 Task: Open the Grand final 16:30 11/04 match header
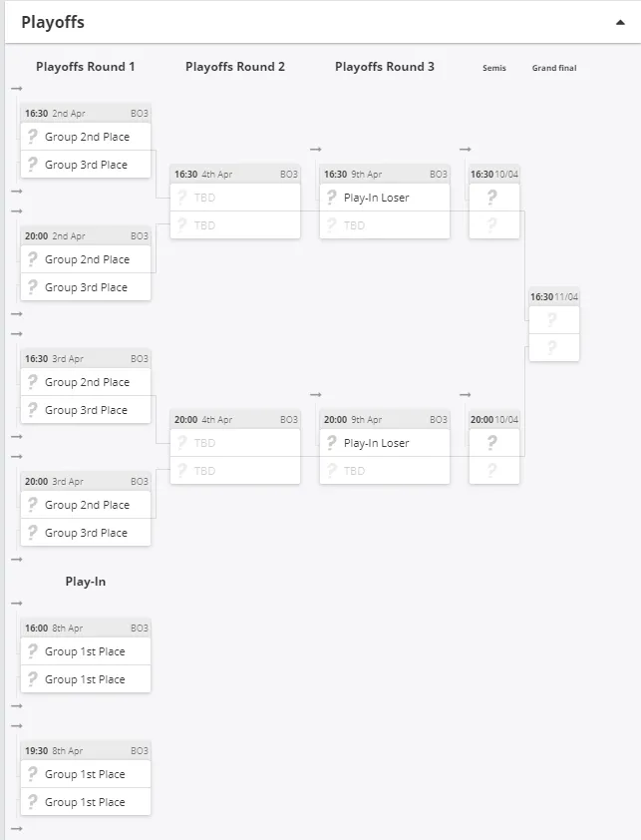[554, 296]
